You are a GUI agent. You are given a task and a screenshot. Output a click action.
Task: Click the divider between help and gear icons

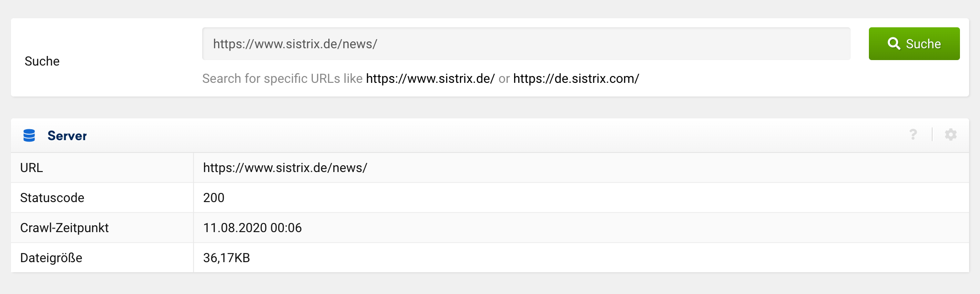coord(932,135)
